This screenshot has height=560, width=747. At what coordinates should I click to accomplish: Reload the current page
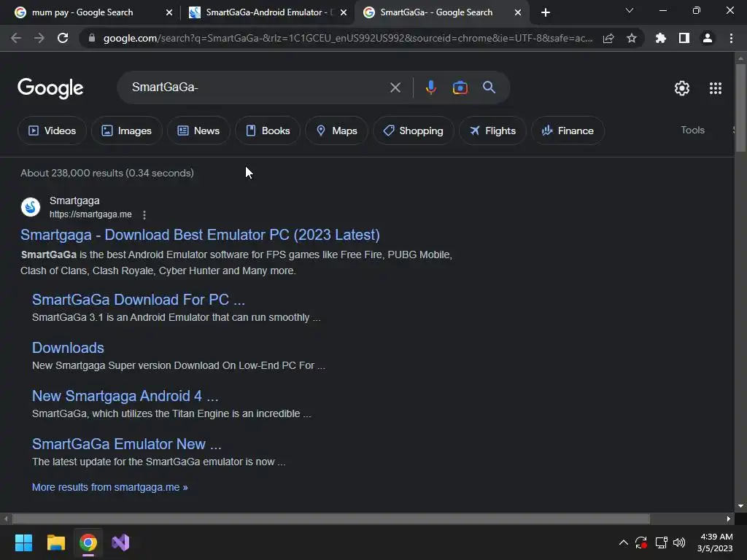point(63,38)
